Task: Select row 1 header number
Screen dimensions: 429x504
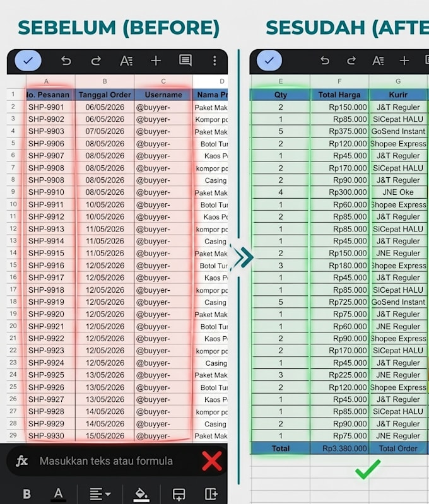Action: coord(13,94)
